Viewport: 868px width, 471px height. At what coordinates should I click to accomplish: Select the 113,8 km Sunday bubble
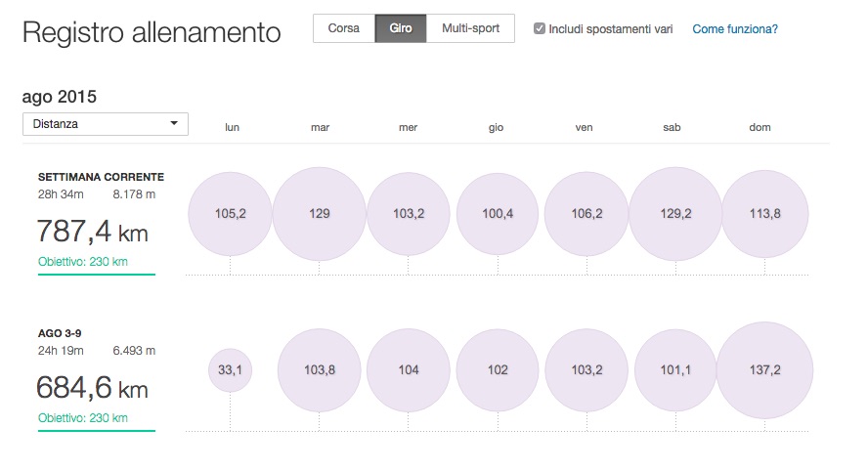coord(764,214)
